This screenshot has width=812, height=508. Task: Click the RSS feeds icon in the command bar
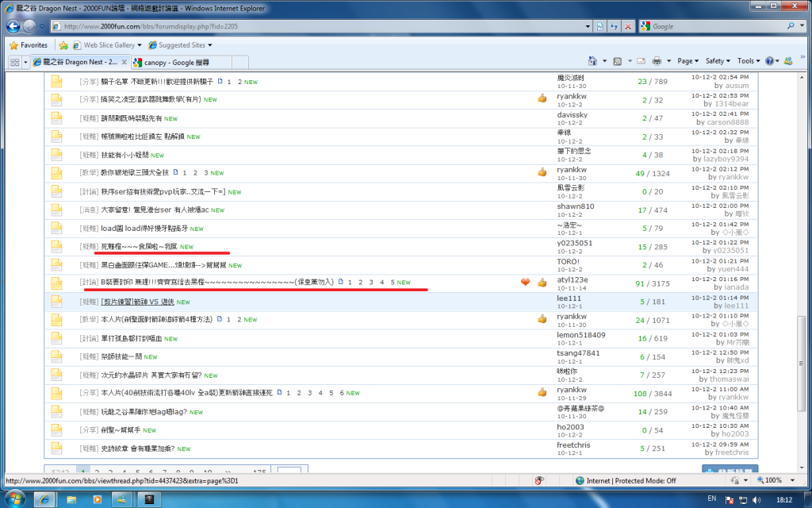pos(617,61)
